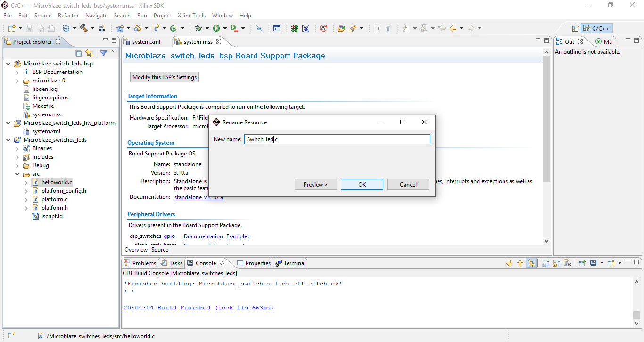Click the new C++ class icon
Viewport: 644px width, 342px height.
pos(173,28)
